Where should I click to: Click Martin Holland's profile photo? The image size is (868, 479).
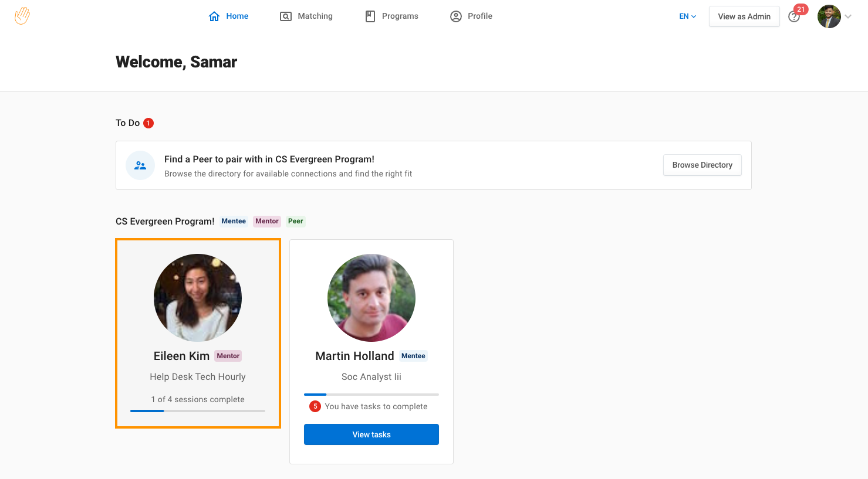click(371, 298)
